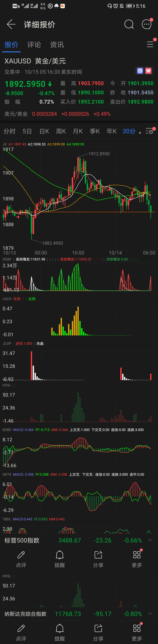The height and width of the screenshot is (644, 158).
Task: Open the chat messages bubble icon
Action: point(147,24)
